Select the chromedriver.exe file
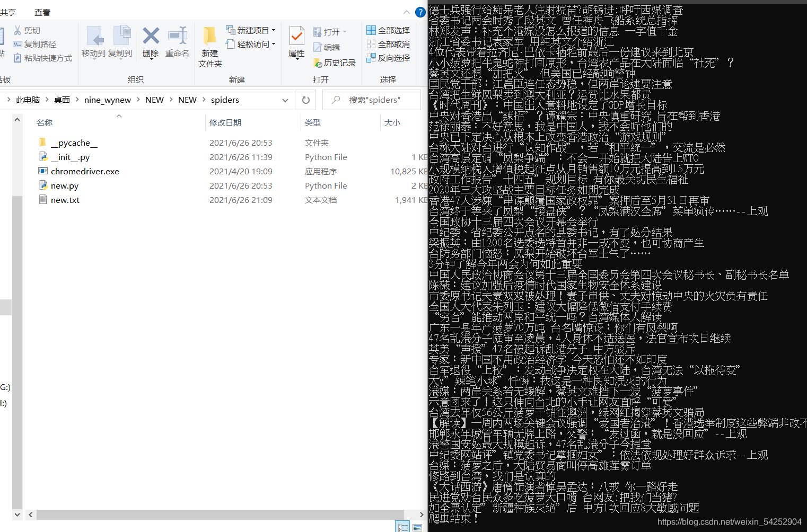The width and height of the screenshot is (807, 532). pos(85,171)
